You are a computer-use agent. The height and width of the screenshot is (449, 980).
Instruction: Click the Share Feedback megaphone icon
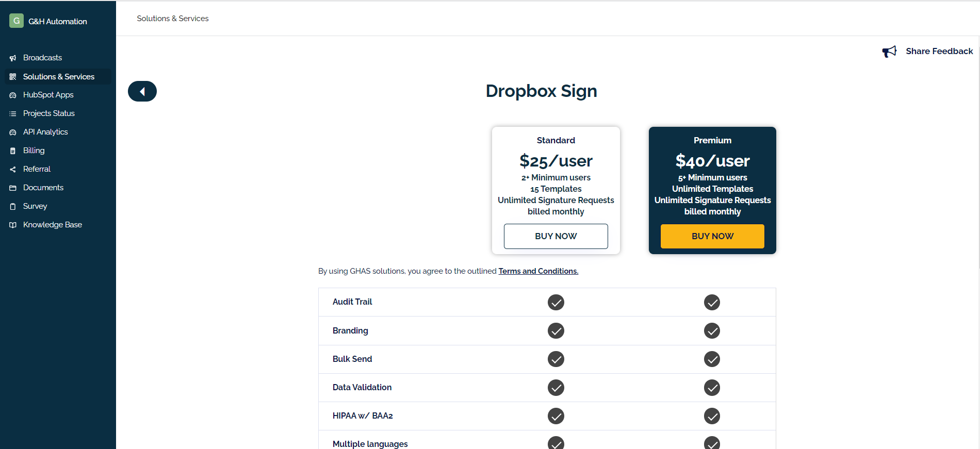click(889, 52)
